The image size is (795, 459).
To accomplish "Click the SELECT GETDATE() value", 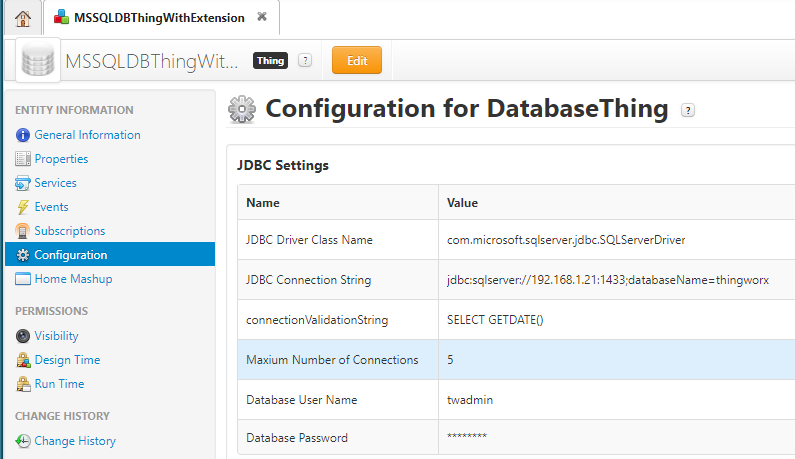I will tap(495, 320).
